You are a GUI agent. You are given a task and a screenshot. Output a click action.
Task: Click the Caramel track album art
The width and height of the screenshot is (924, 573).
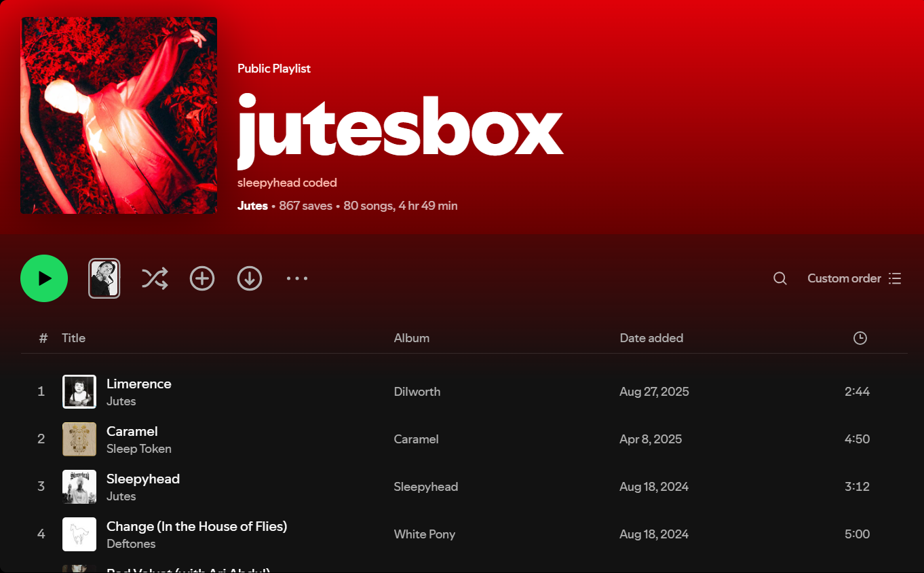[79, 439]
